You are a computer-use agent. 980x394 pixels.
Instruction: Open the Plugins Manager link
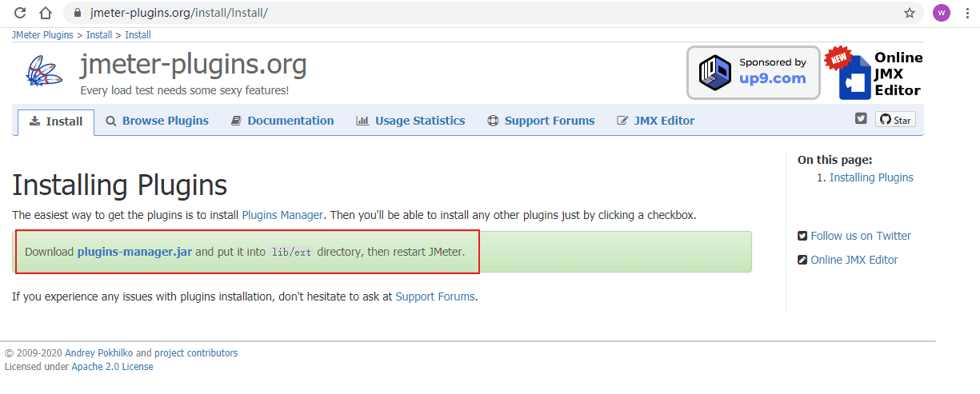coord(282,215)
